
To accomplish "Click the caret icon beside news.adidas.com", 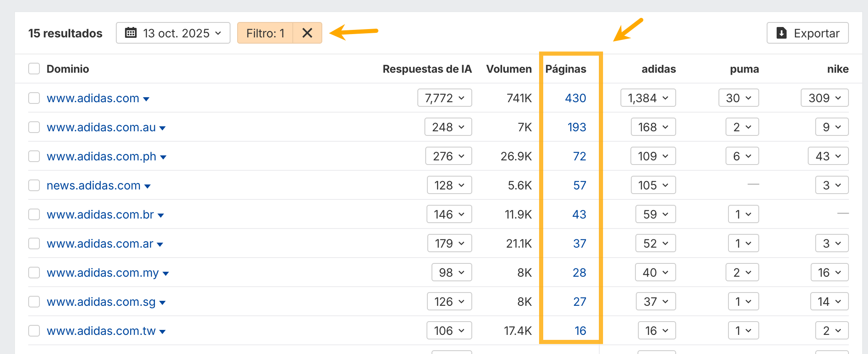I will point(147,186).
